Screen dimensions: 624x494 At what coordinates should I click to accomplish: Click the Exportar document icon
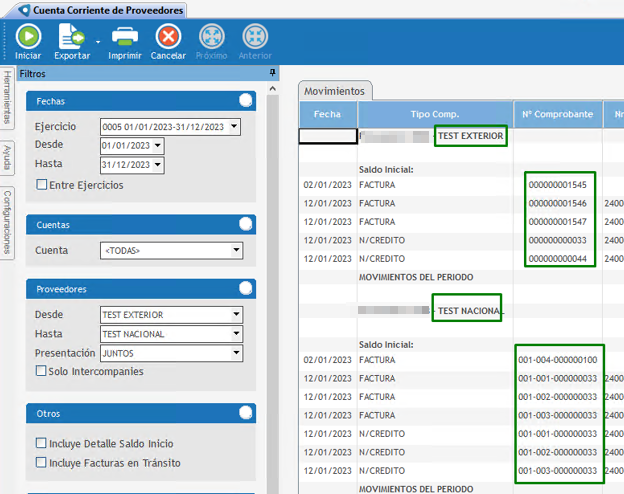pyautogui.click(x=71, y=37)
